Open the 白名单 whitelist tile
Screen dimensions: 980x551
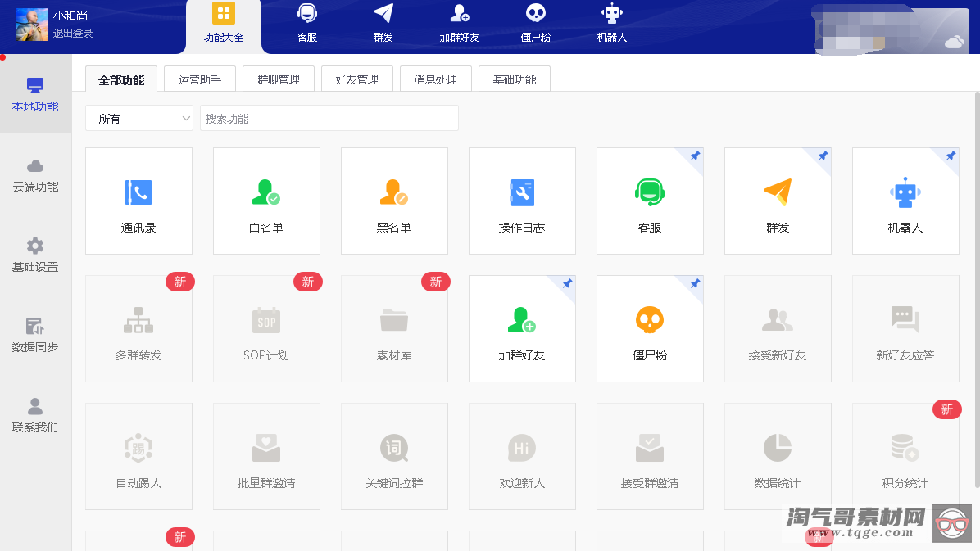pyautogui.click(x=266, y=201)
